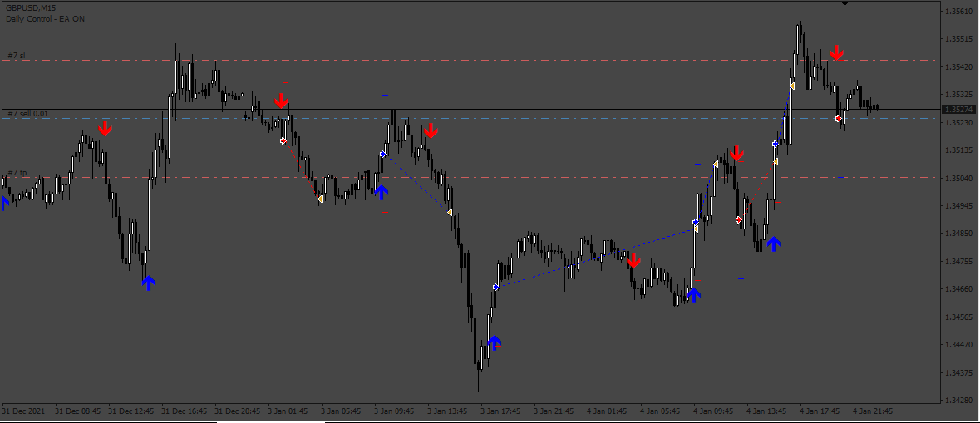Click the GBPUSD,M15 chart title
Viewport: 980px width, 423px height.
coord(32,8)
